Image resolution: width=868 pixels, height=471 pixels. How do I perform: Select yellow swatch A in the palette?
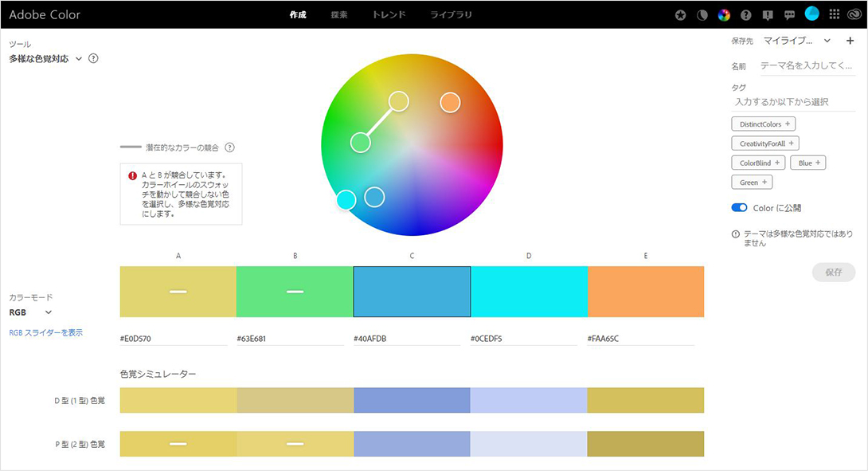pos(178,292)
